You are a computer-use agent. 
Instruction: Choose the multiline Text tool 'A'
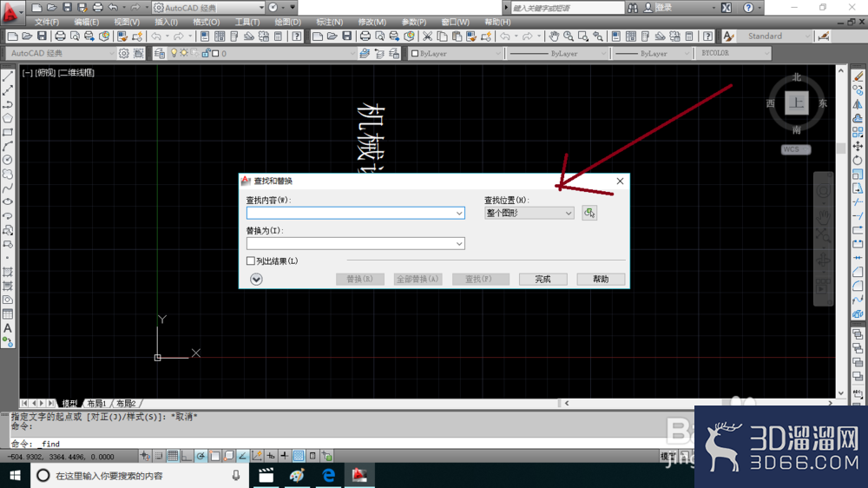8,328
